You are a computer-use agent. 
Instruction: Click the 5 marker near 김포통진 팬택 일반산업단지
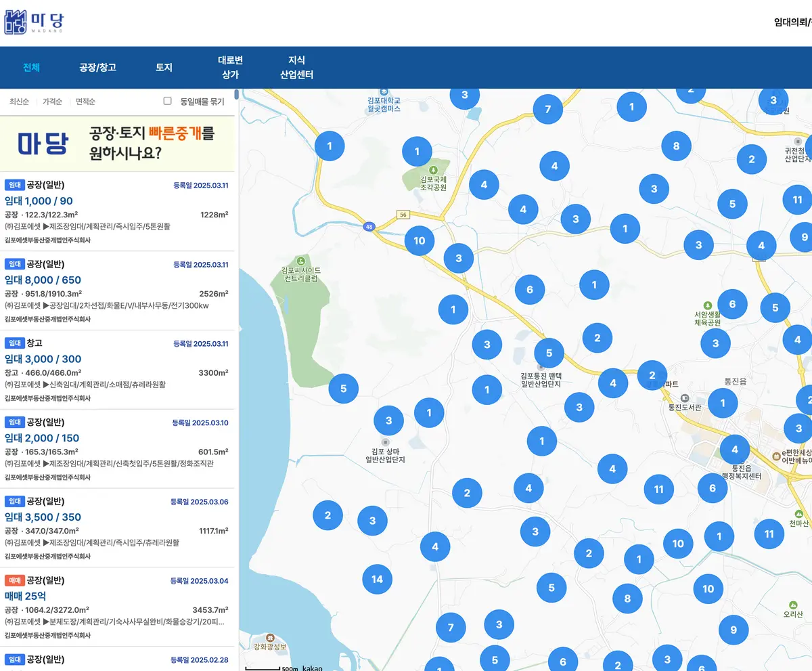click(549, 352)
